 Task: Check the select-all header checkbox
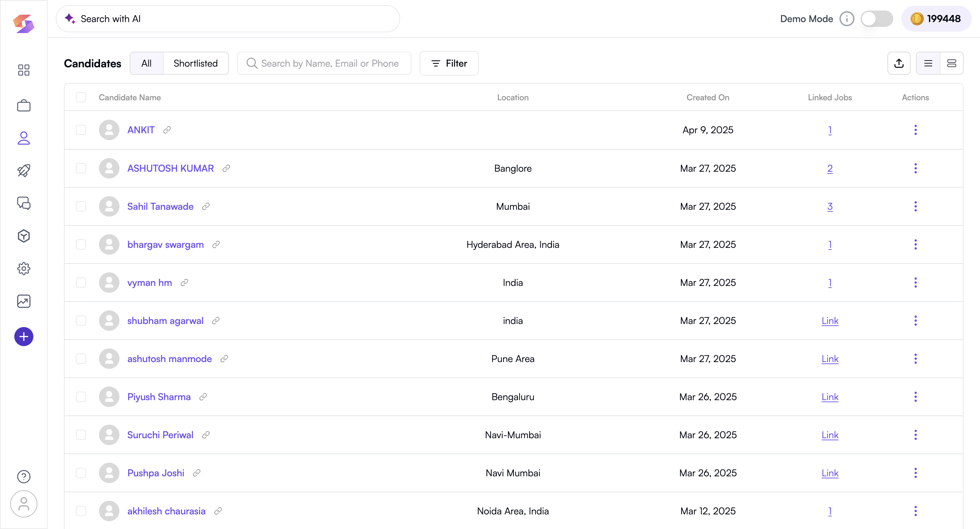pos(81,97)
